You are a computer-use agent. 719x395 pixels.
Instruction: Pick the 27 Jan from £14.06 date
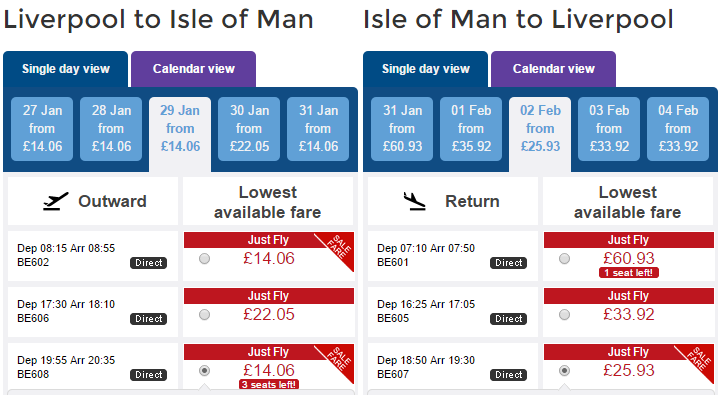42,129
